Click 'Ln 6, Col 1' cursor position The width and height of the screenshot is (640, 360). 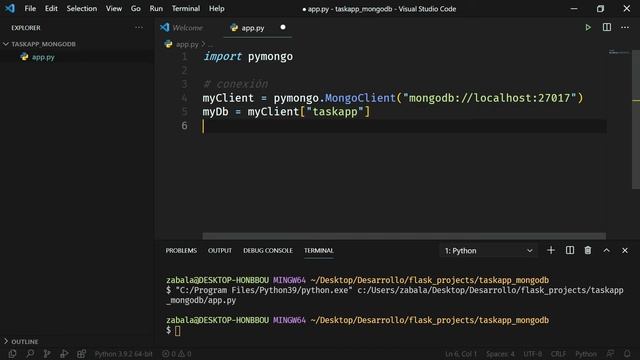tap(461, 354)
